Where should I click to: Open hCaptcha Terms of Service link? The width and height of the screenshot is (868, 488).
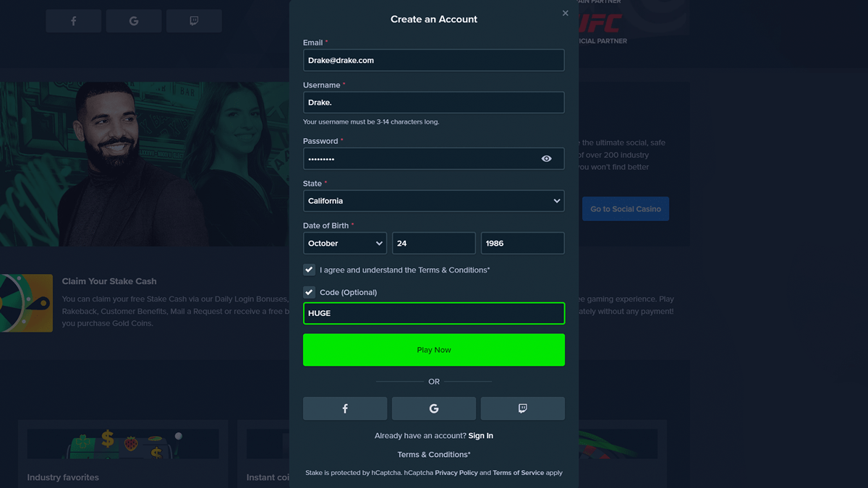coord(519,473)
